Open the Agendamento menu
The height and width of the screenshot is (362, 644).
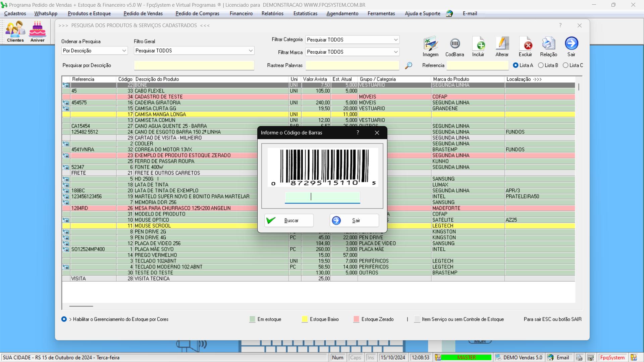(342, 13)
